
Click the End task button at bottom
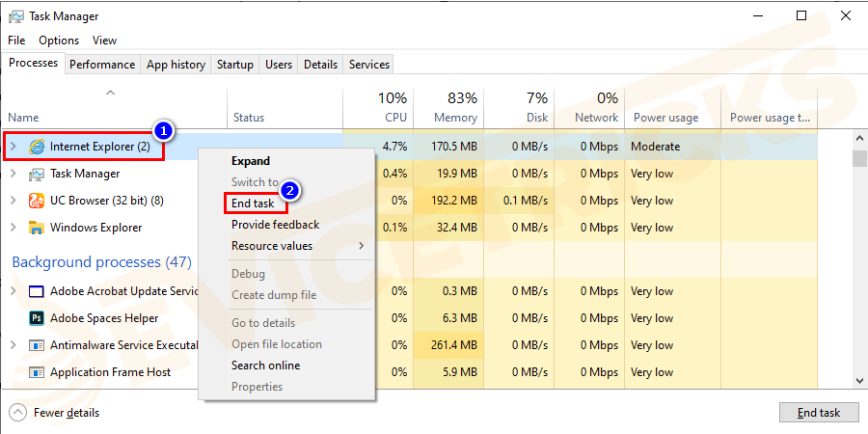(819, 413)
